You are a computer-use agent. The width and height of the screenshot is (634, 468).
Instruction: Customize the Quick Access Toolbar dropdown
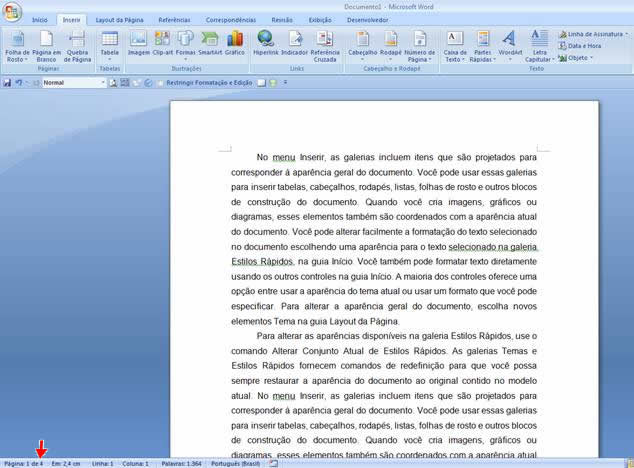click(285, 83)
